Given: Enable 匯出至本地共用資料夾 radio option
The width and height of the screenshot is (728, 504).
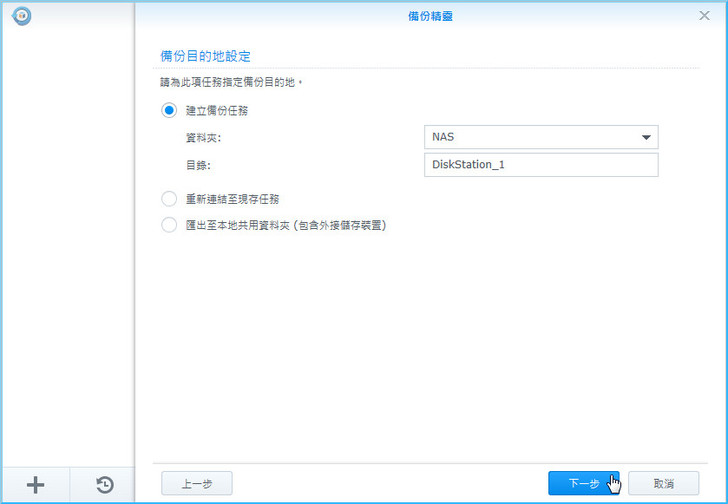Looking at the screenshot, I should 169,225.
